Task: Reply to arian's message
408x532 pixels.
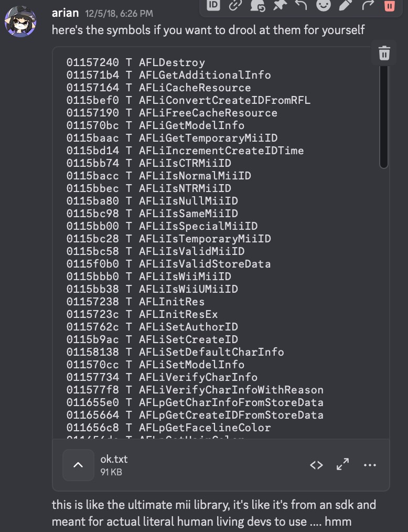Action: (x=300, y=5)
